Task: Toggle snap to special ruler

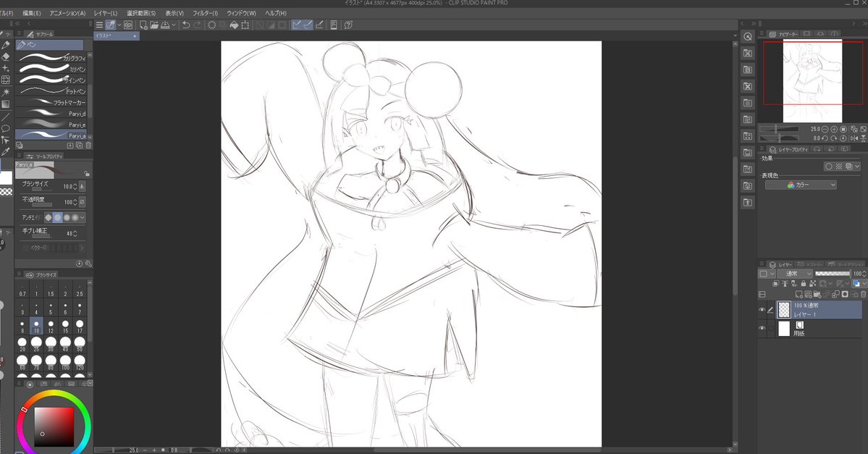Action: (308, 25)
